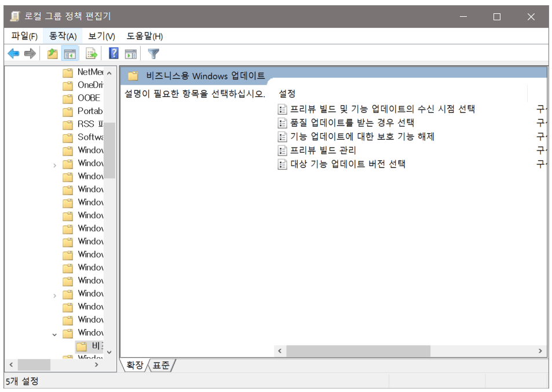
Task: Switch to the 표준 tab
Action: coord(162,365)
